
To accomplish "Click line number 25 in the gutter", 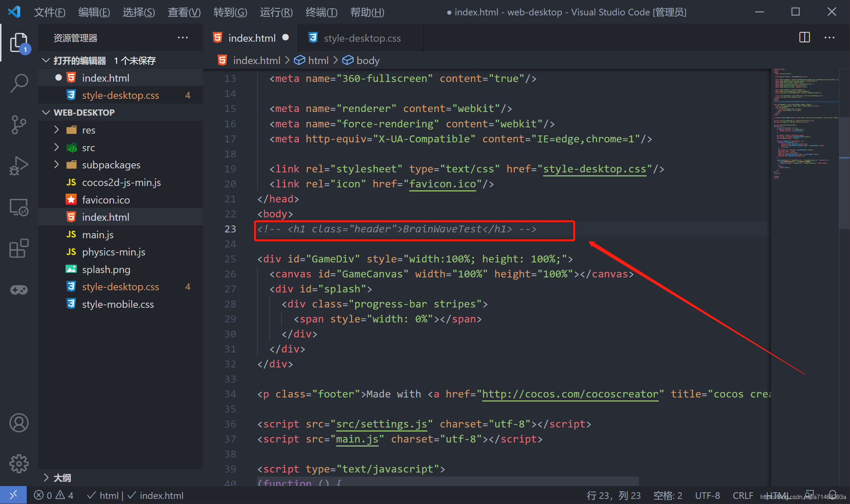I will point(230,259).
